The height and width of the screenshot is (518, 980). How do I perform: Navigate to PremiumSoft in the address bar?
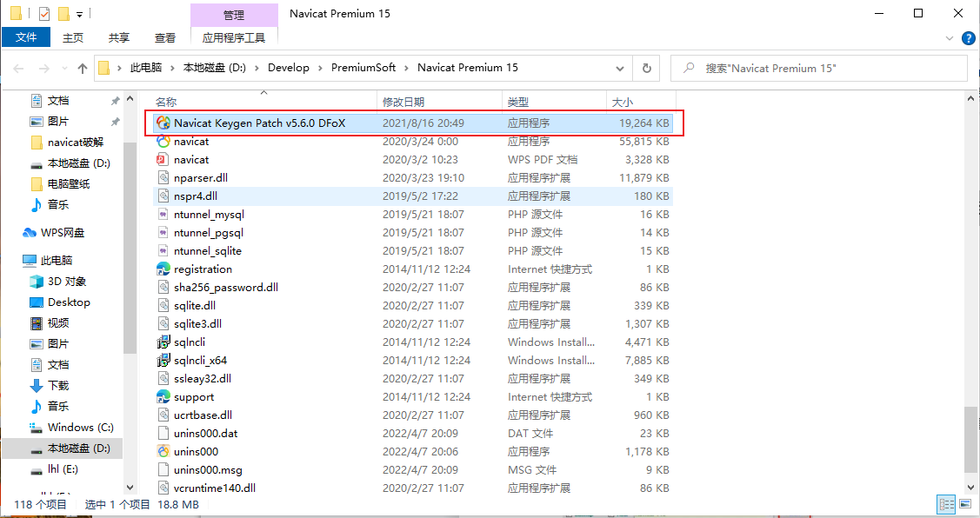point(363,68)
